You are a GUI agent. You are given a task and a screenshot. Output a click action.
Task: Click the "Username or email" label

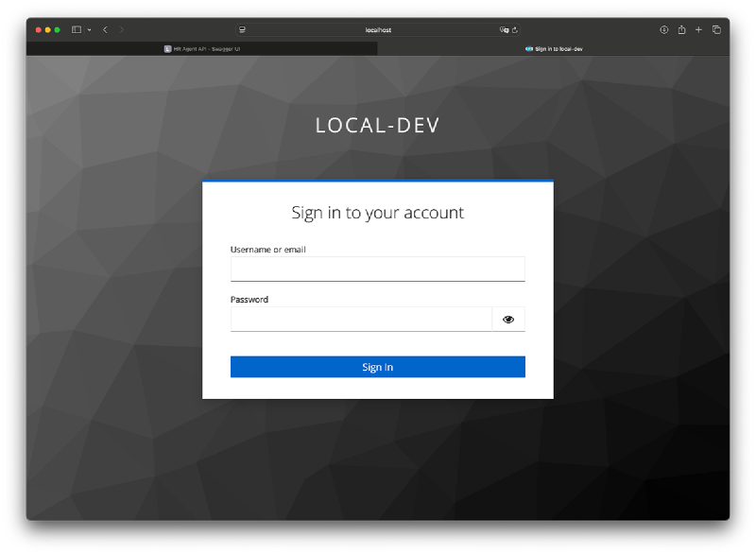268,250
